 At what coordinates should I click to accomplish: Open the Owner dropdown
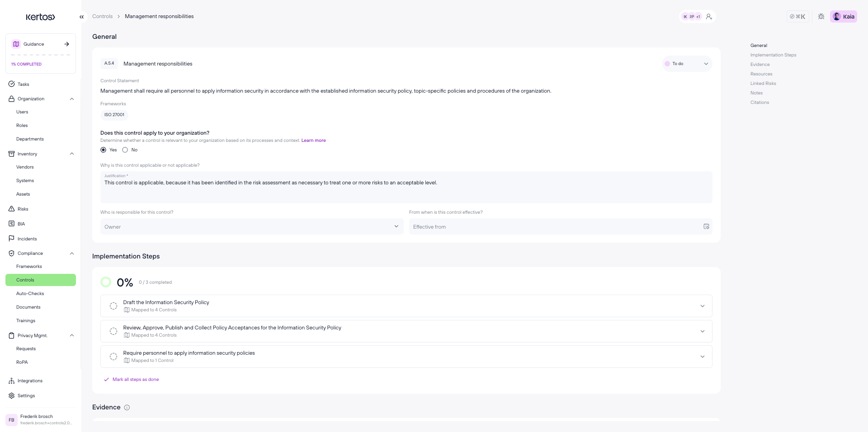[252, 227]
